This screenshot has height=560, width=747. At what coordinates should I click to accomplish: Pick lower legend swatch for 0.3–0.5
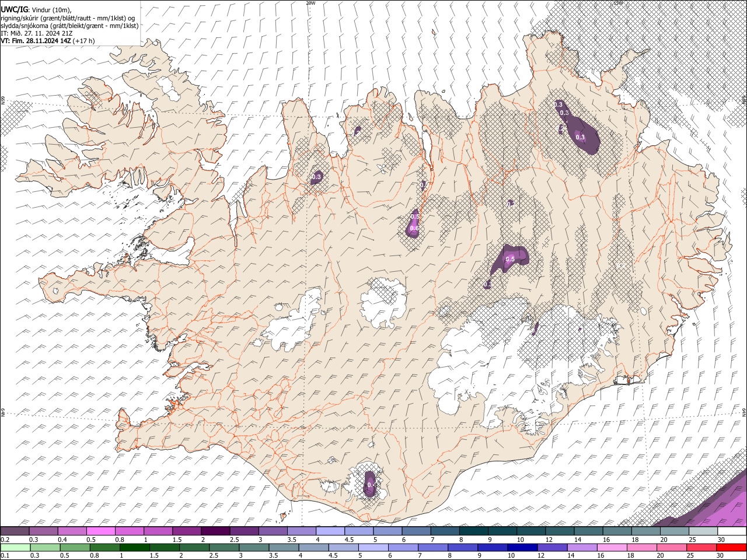point(46,547)
